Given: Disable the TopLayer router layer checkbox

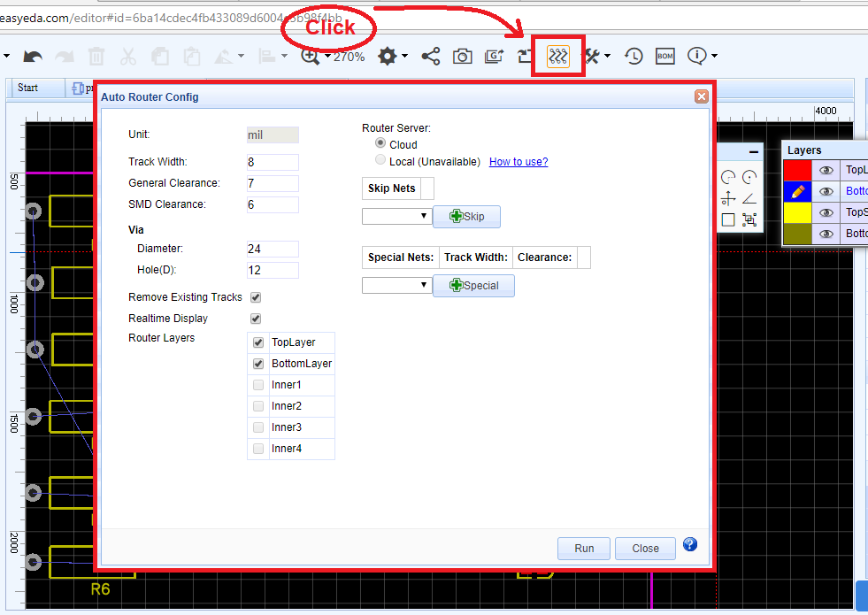Looking at the screenshot, I should click(x=257, y=342).
